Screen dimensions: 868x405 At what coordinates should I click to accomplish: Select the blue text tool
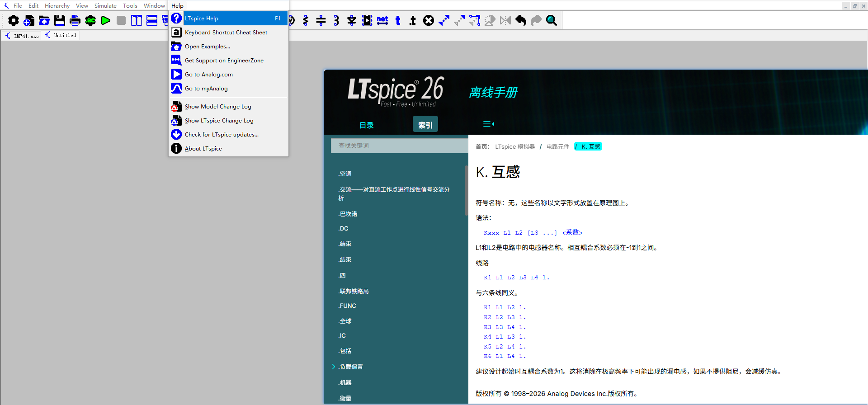pos(398,20)
